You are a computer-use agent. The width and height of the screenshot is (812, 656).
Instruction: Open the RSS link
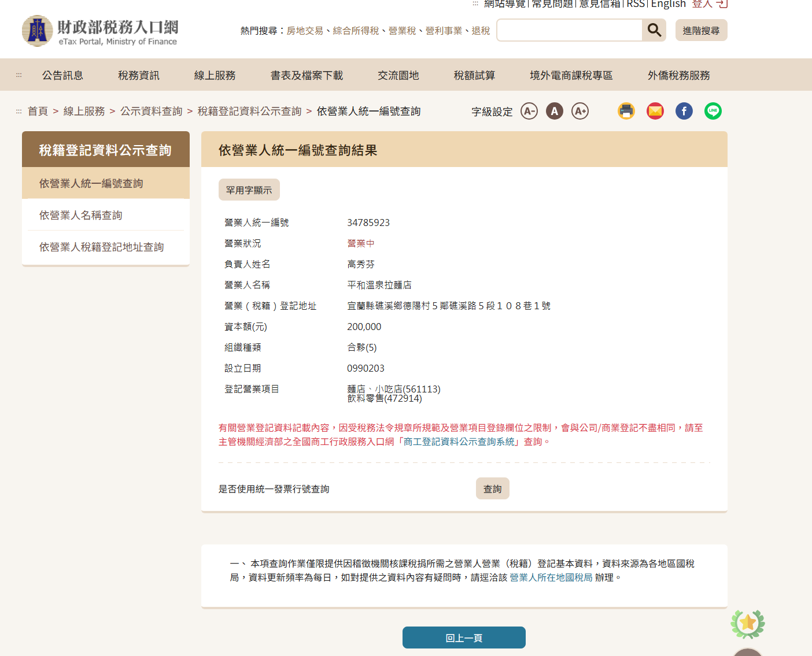point(636,4)
